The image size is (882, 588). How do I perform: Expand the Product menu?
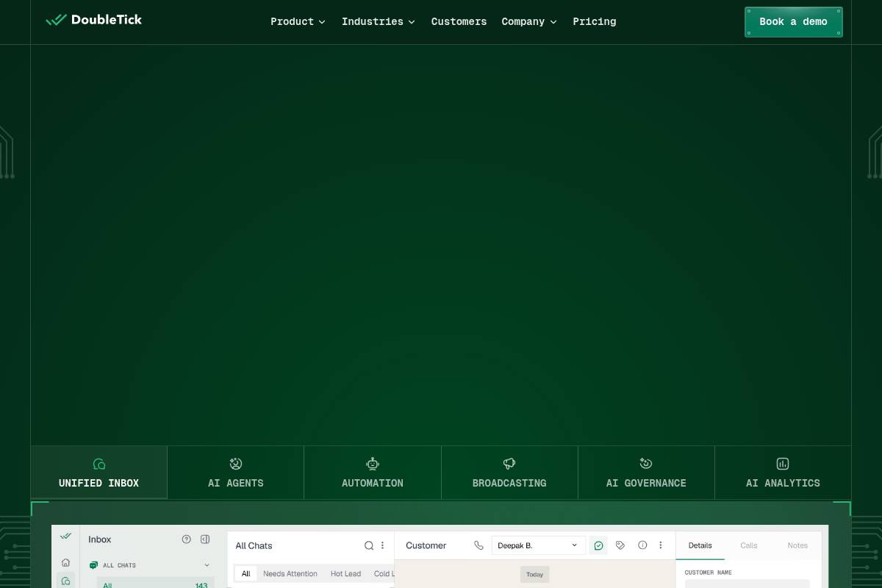tap(298, 22)
